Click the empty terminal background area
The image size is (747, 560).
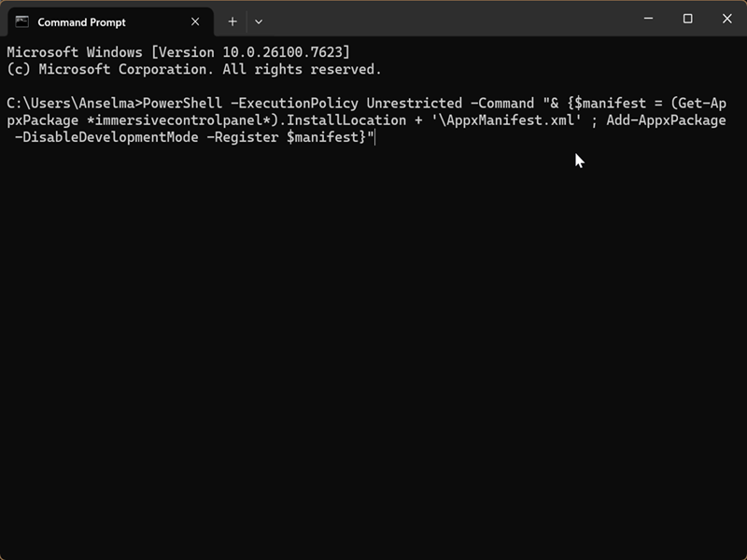373,355
